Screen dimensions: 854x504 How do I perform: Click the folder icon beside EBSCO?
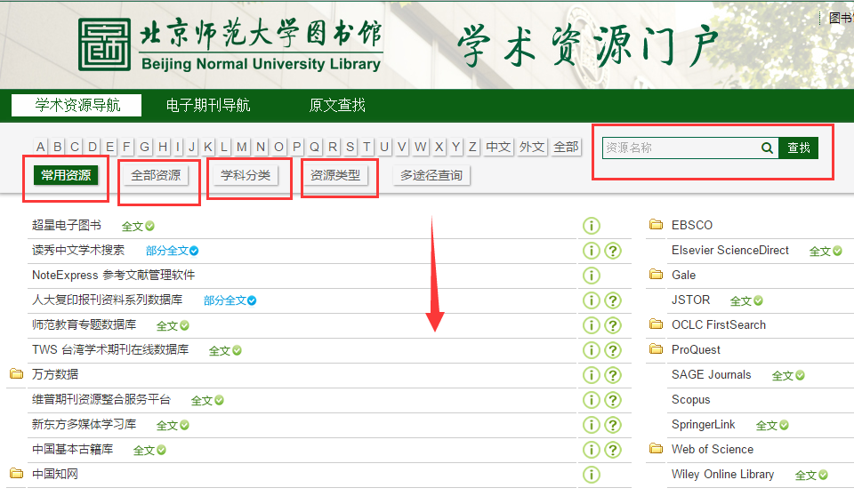click(x=657, y=225)
